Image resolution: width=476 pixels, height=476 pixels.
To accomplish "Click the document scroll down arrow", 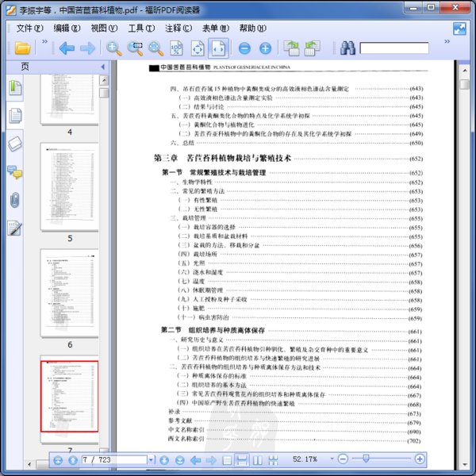I will point(465,465).
